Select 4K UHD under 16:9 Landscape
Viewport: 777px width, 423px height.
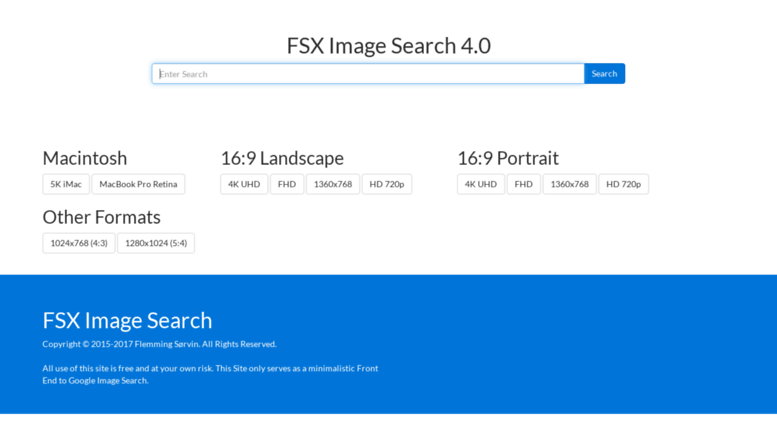tap(244, 184)
